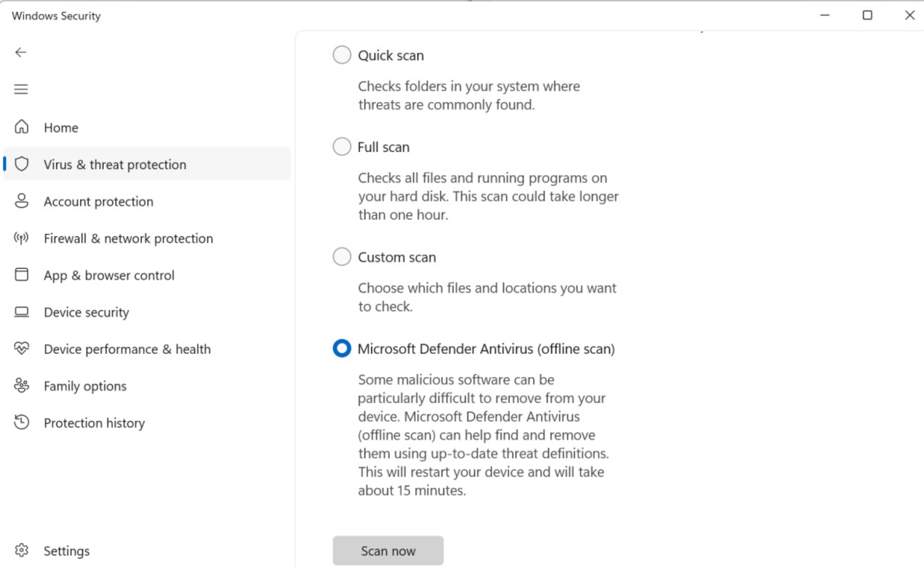Click the Protection history clock icon

tap(22, 423)
